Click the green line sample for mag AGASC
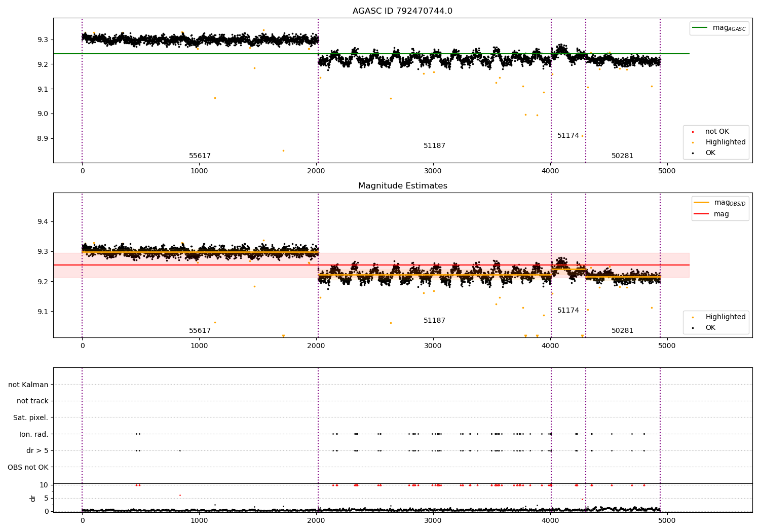Image resolution: width=760 pixels, height=532 pixels. tap(700, 28)
